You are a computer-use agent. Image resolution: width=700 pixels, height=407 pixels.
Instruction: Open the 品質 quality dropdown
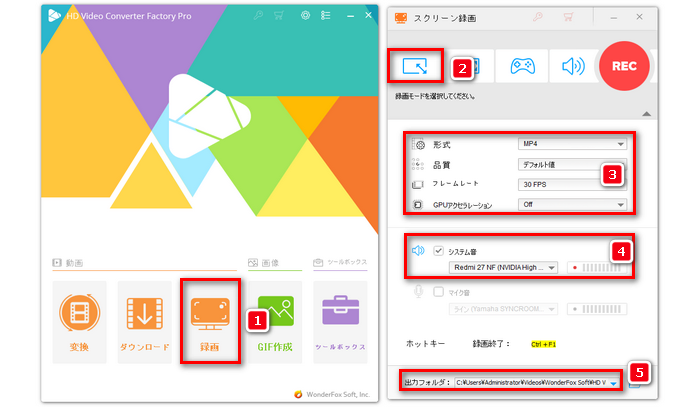[572, 164]
